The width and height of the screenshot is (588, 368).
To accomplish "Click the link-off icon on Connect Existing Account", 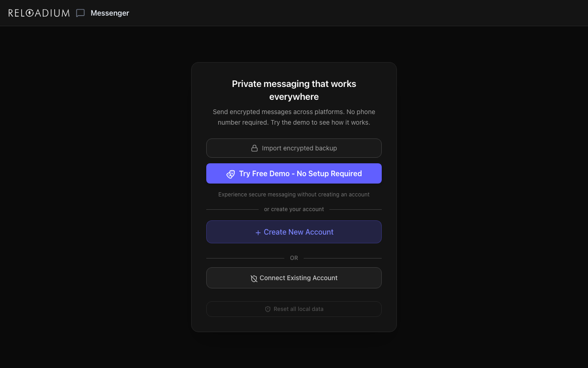I will pos(254,278).
